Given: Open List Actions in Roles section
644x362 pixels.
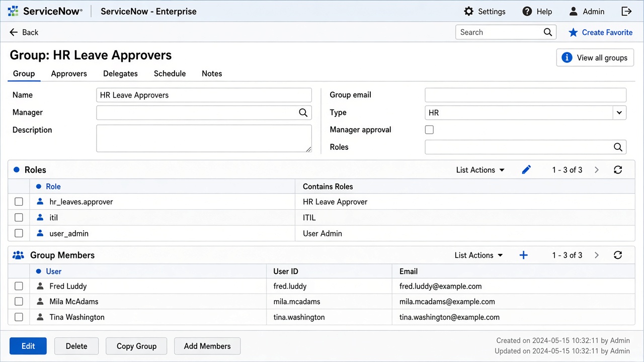Looking at the screenshot, I should click(480, 170).
